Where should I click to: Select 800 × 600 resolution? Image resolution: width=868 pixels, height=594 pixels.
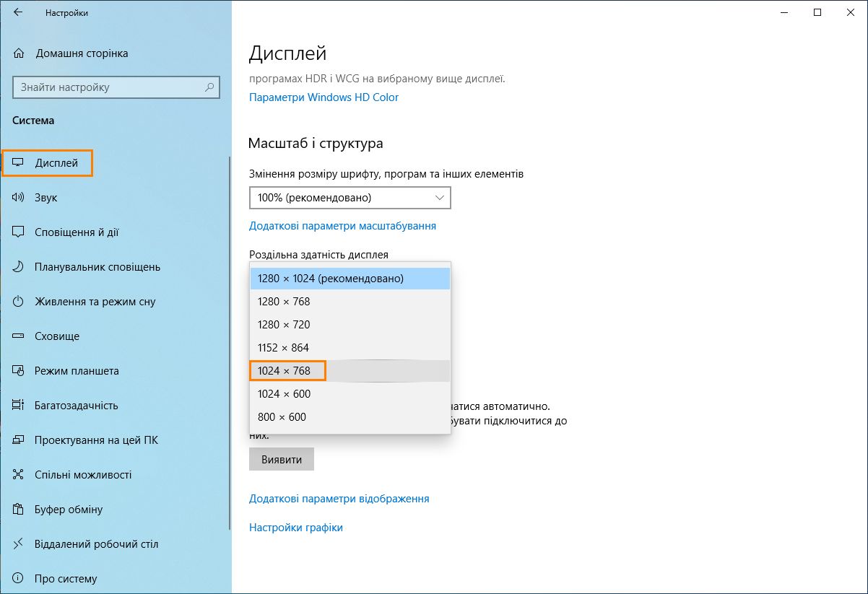350,417
